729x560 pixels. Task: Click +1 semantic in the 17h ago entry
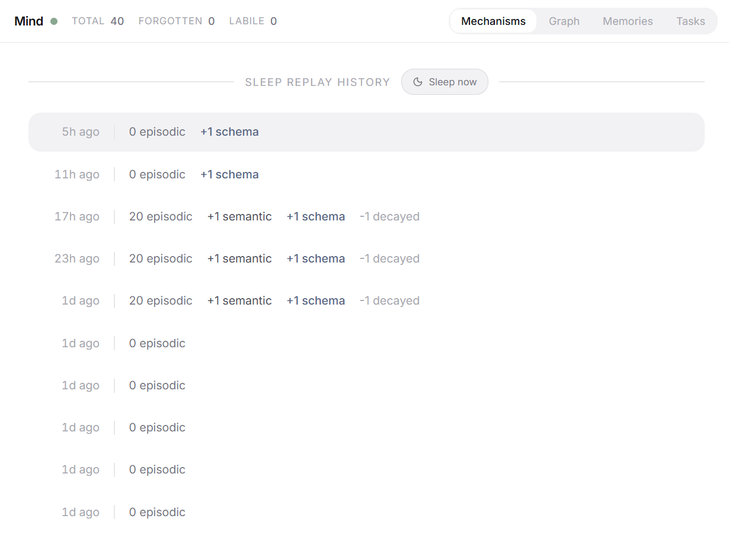239,216
